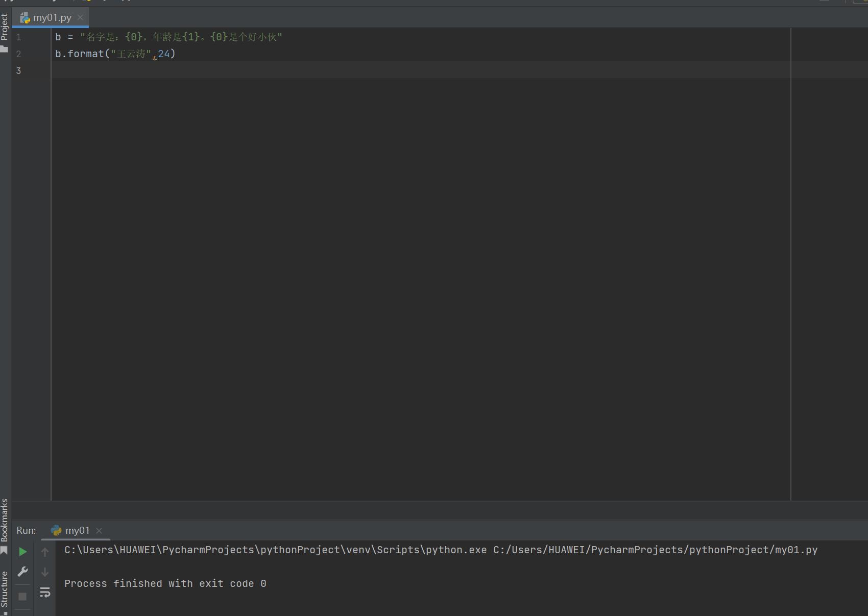Toggle soft-wrap in Run console
This screenshot has width=868, height=616.
(x=45, y=593)
